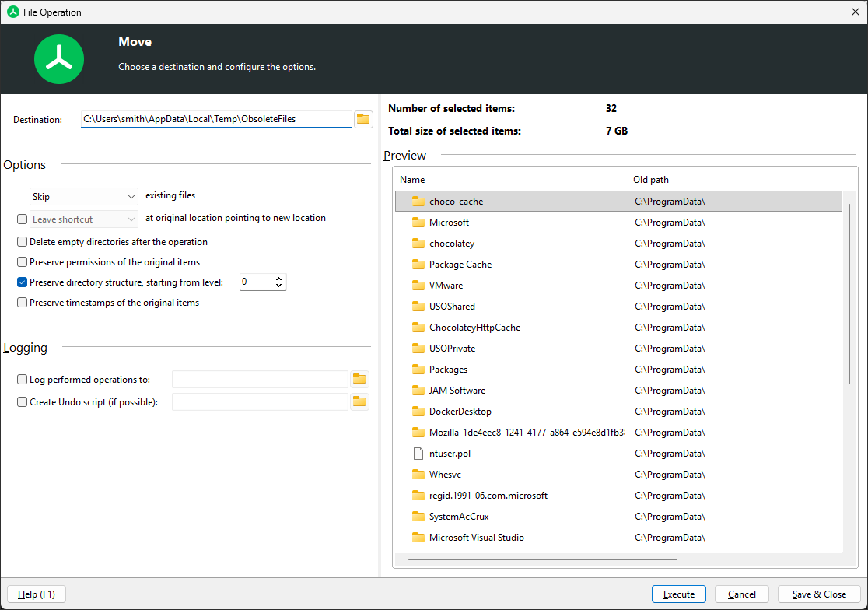The image size is (868, 610).
Task: Click the ntuser.pol file icon
Action: pyautogui.click(x=418, y=454)
